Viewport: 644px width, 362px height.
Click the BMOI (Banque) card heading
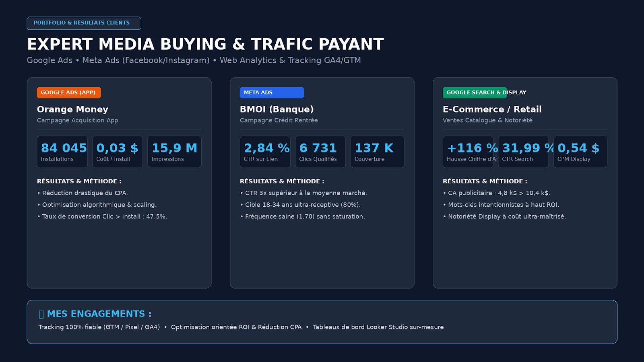pos(277,109)
